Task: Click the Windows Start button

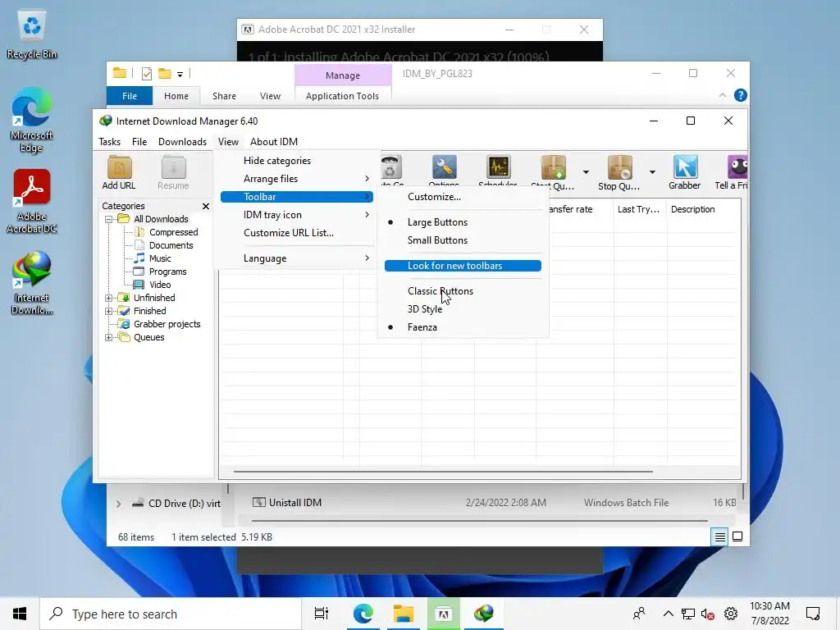Action: click(x=20, y=614)
